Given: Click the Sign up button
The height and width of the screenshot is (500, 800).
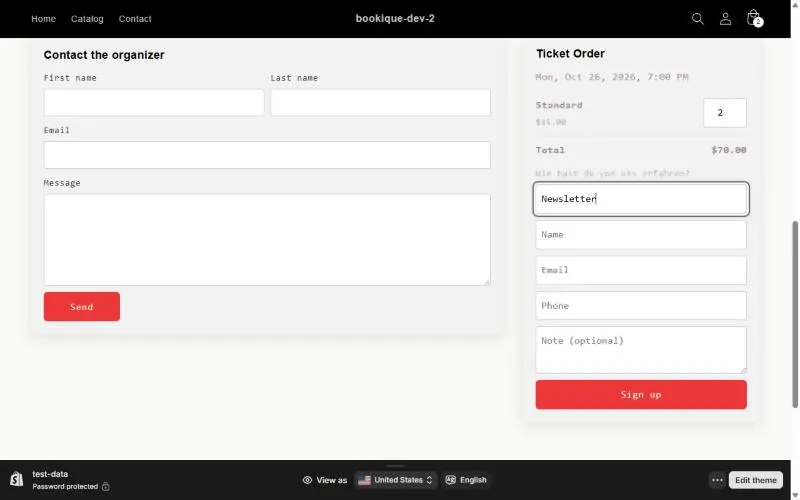Looking at the screenshot, I should (x=641, y=394).
